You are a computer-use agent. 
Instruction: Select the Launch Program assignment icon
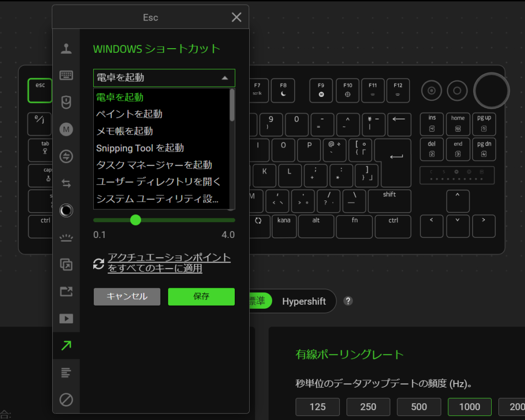coord(66,291)
